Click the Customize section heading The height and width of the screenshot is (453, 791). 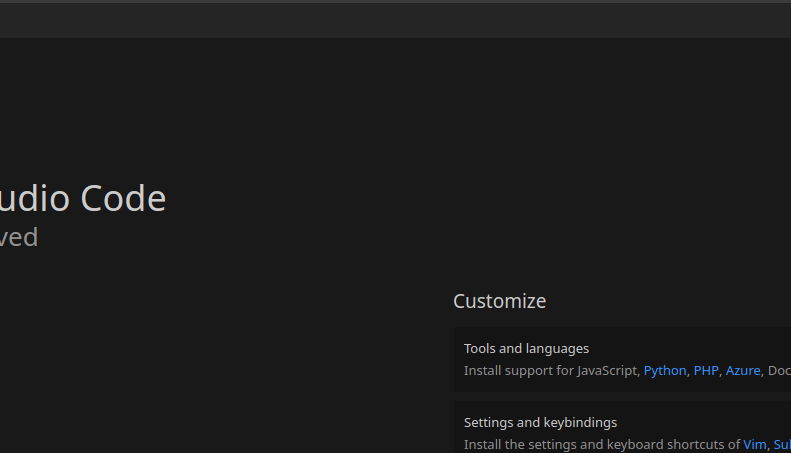pos(499,302)
